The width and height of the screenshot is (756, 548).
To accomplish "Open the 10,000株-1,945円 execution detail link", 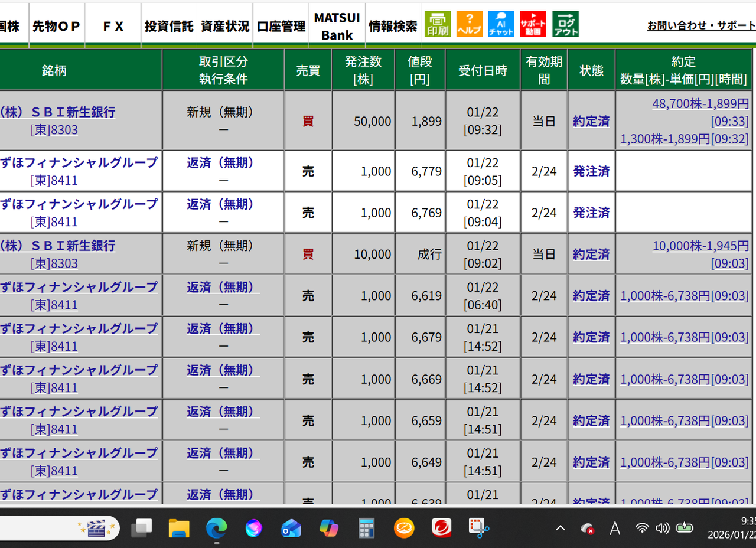I will (700, 246).
